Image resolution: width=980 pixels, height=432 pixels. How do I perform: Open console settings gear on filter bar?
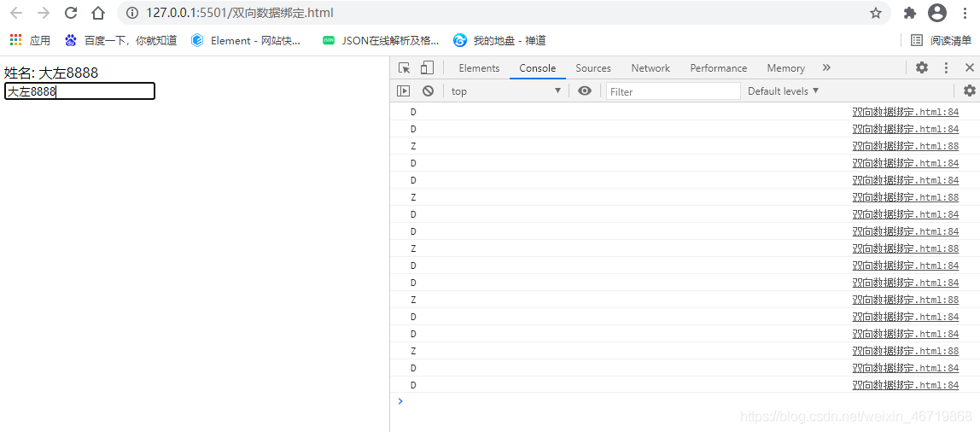pyautogui.click(x=969, y=91)
